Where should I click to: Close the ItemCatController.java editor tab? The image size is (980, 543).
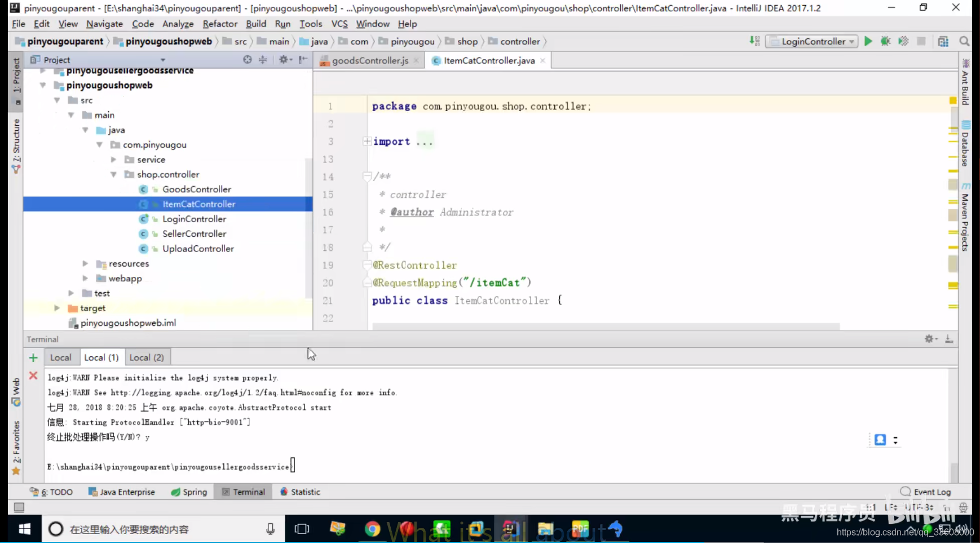pyautogui.click(x=542, y=61)
